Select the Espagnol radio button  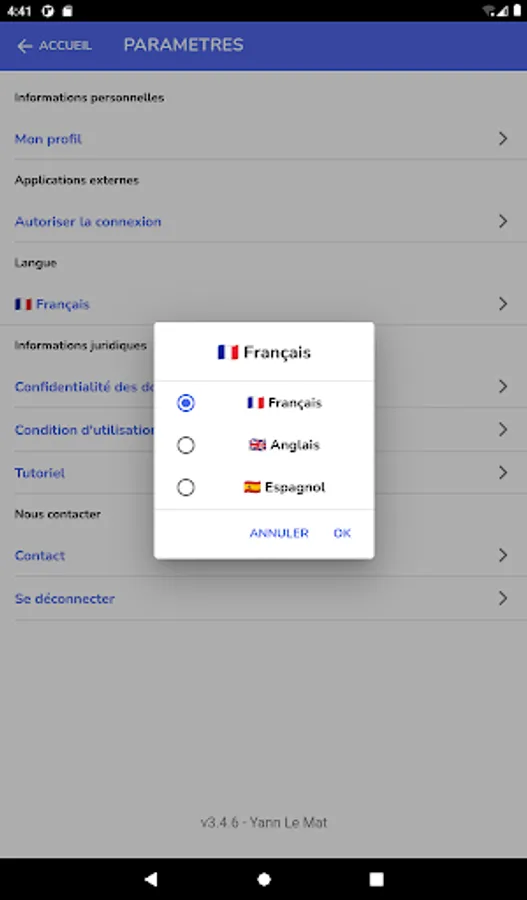pos(185,487)
